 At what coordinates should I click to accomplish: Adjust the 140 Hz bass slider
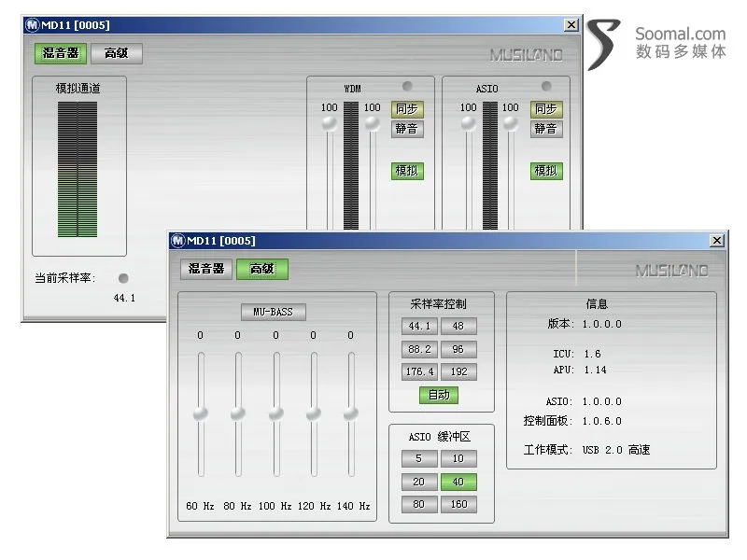(351, 413)
